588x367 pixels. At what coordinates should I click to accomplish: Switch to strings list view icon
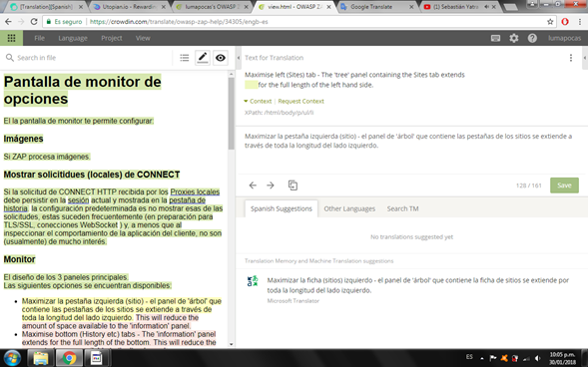pos(184,58)
